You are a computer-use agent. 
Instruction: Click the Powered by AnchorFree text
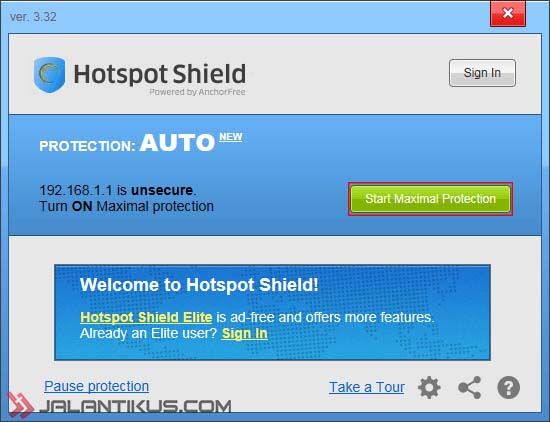pyautogui.click(x=197, y=92)
